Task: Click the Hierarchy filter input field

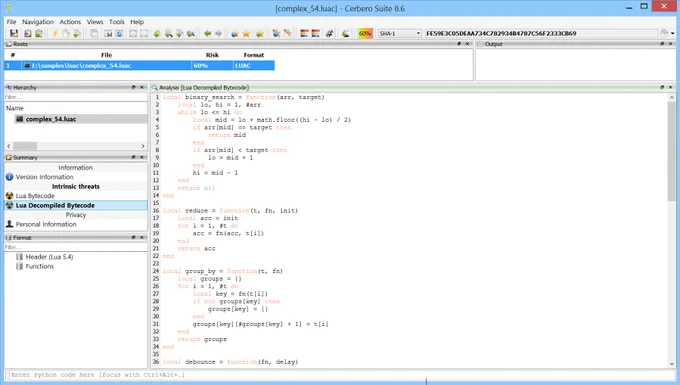Action: tap(76, 97)
